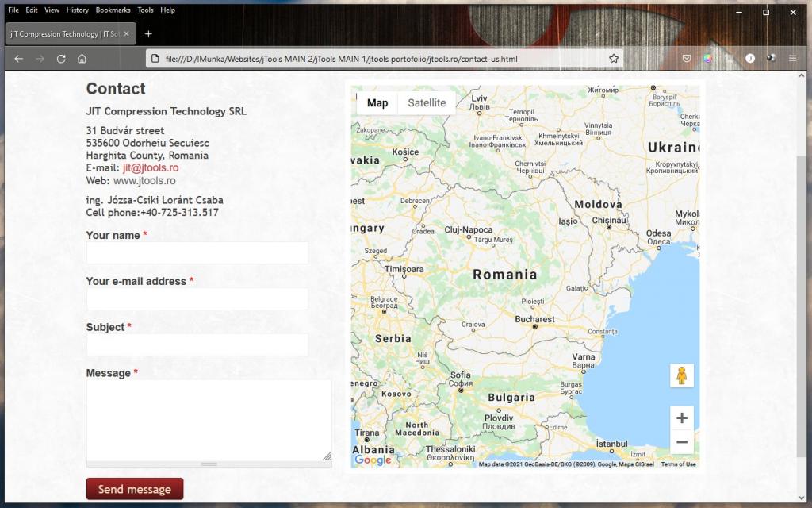Click the Street View pegman icon
This screenshot has height=508, width=812.
click(681, 375)
